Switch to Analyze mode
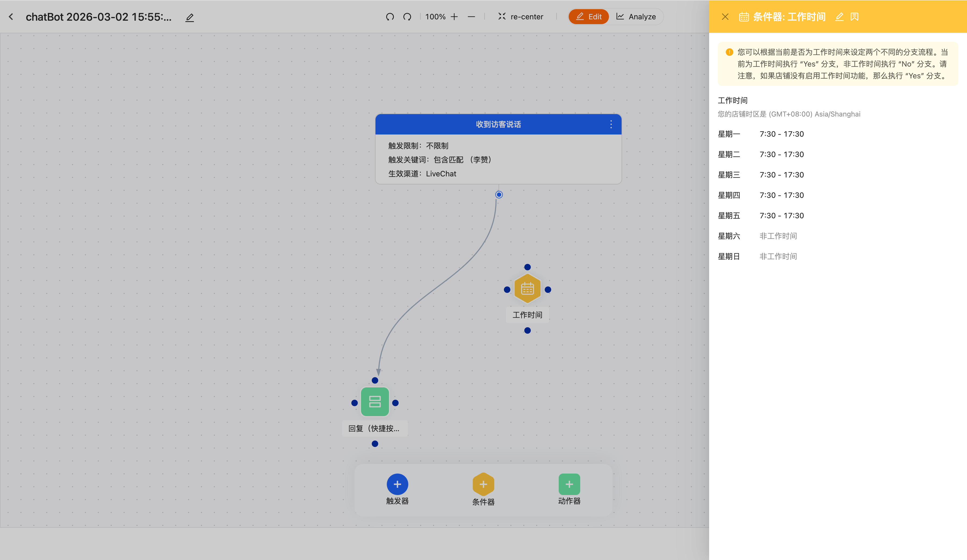The height and width of the screenshot is (560, 967). 636,17
